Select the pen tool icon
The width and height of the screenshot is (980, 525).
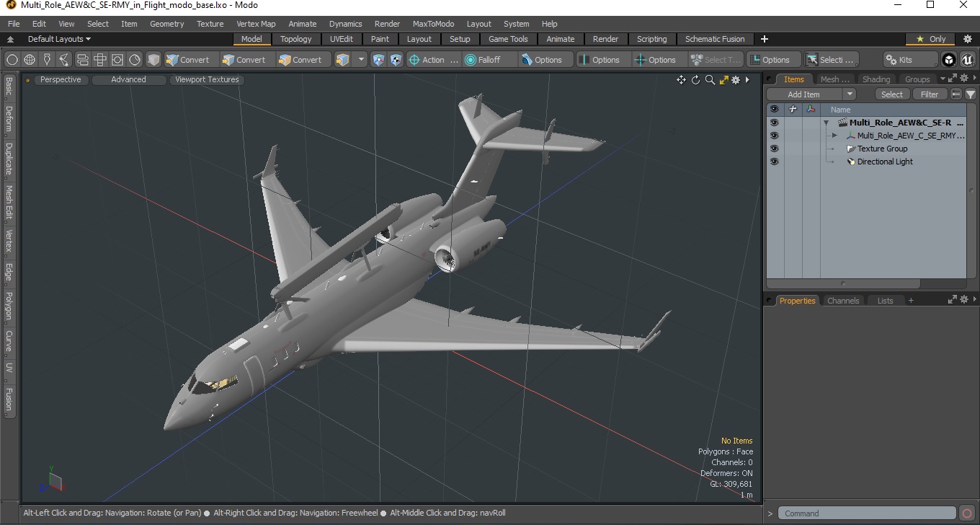coord(48,60)
